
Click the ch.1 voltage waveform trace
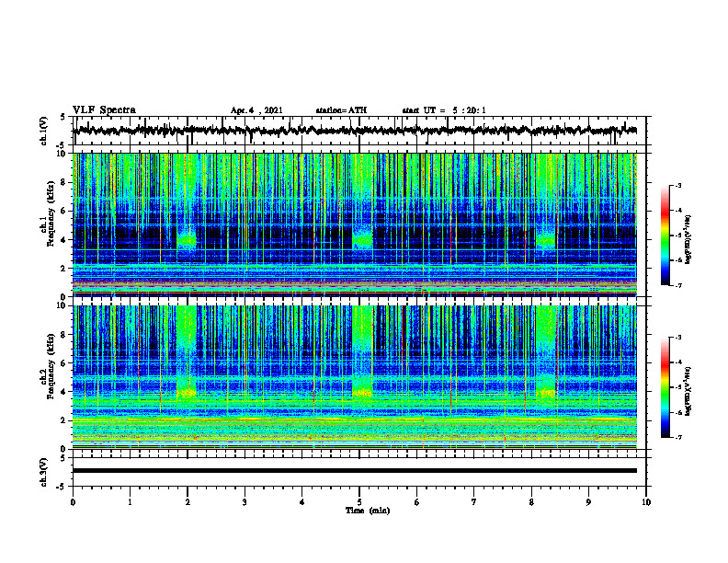[x=355, y=131]
